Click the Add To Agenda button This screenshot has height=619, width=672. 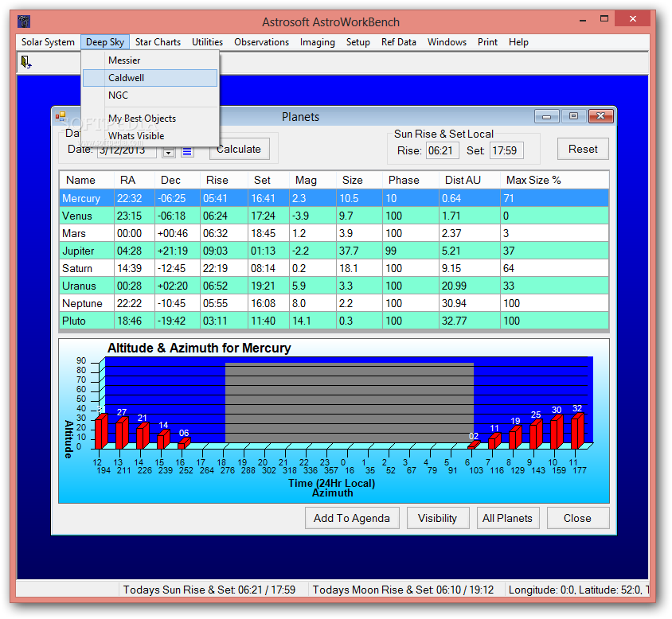352,518
